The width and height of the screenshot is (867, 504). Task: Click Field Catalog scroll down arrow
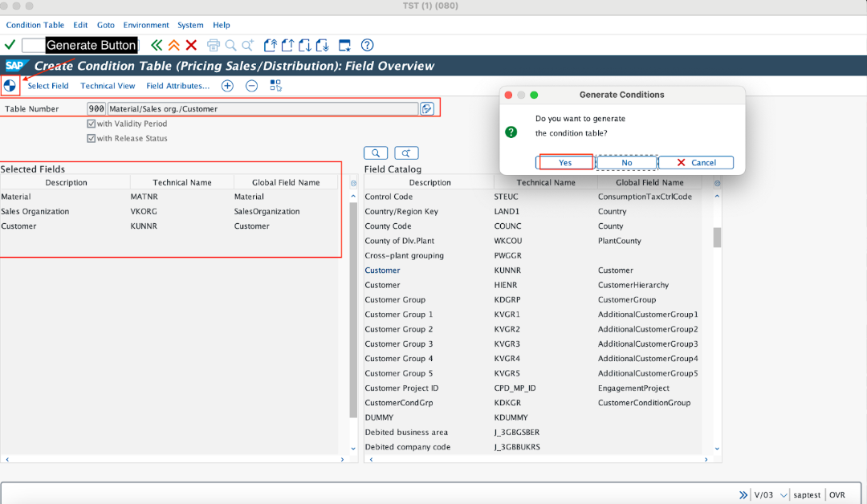pos(717,448)
